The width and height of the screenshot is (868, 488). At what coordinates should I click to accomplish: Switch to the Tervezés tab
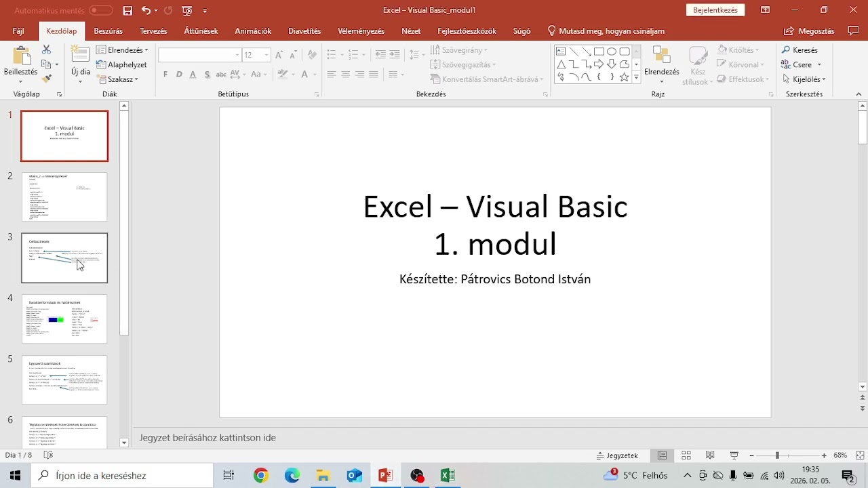coord(153,31)
